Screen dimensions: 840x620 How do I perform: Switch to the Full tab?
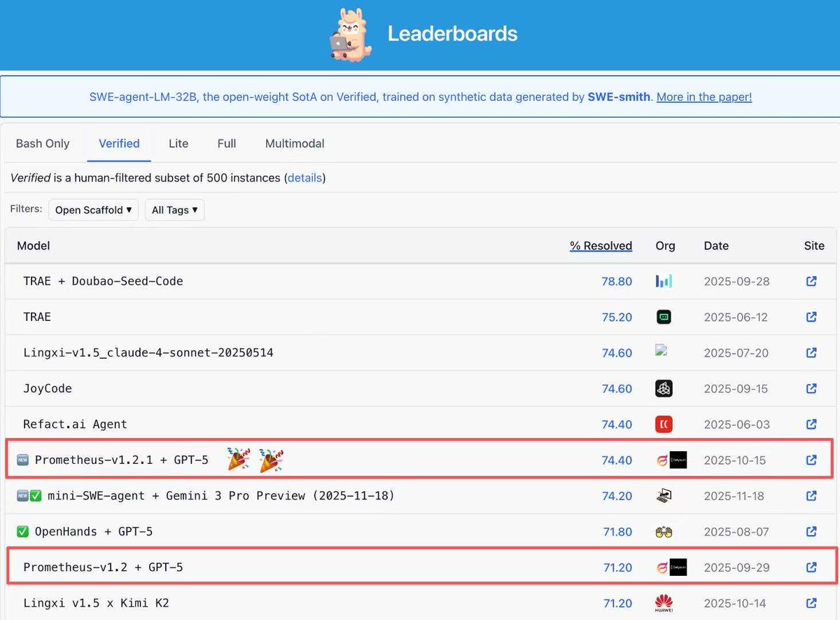[227, 144]
